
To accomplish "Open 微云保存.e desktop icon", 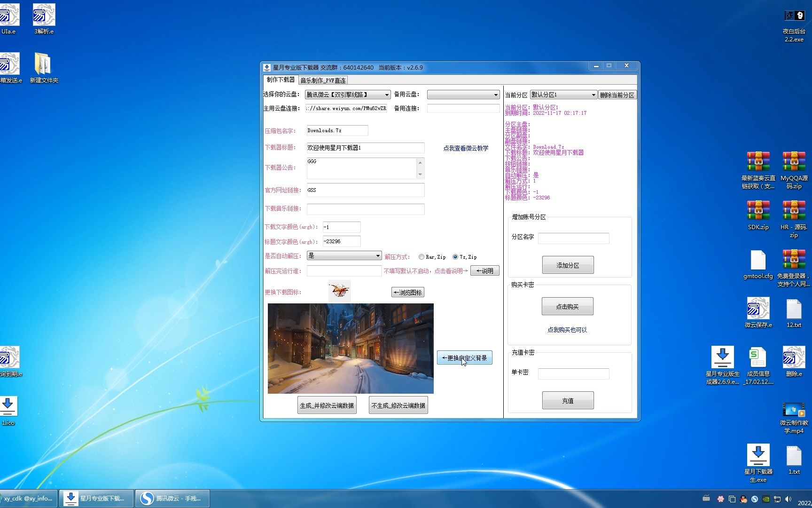I will click(x=758, y=313).
